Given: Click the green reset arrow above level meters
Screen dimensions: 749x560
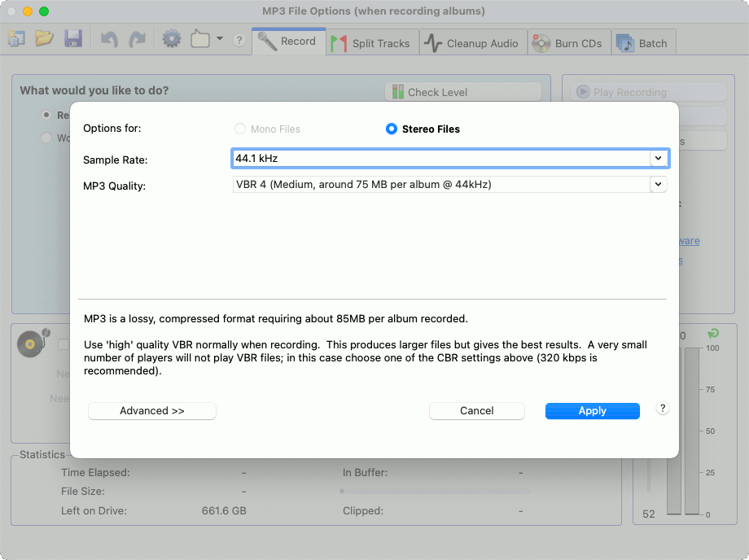Looking at the screenshot, I should pos(712,333).
